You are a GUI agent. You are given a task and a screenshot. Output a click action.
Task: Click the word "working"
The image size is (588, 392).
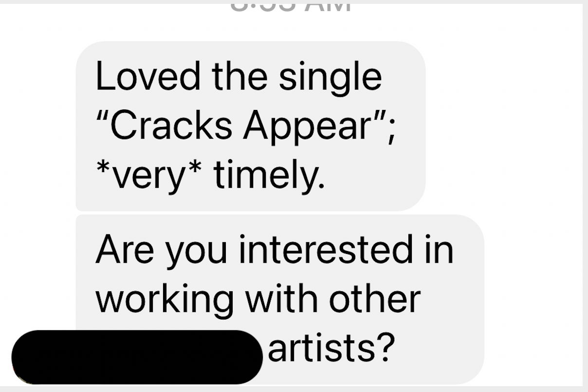(x=165, y=301)
